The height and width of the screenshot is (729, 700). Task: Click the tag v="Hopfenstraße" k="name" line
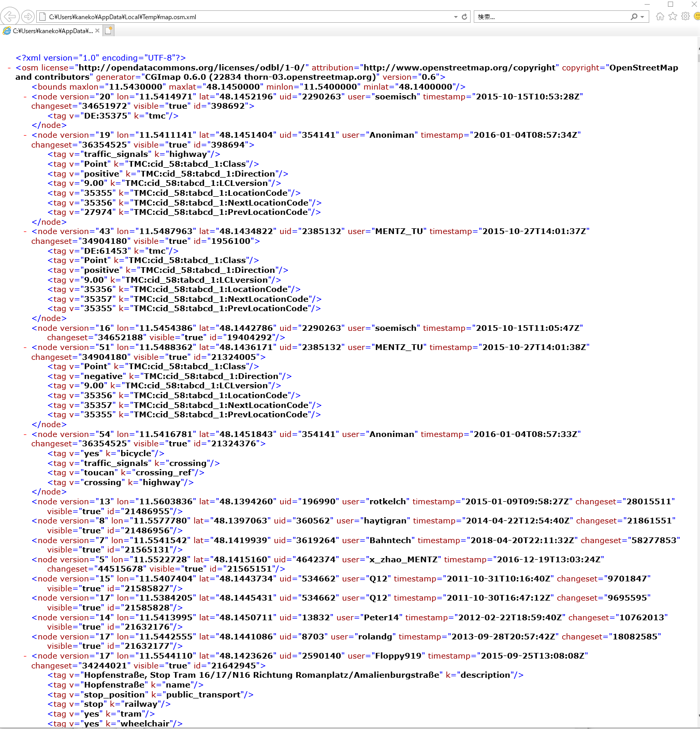125,685
